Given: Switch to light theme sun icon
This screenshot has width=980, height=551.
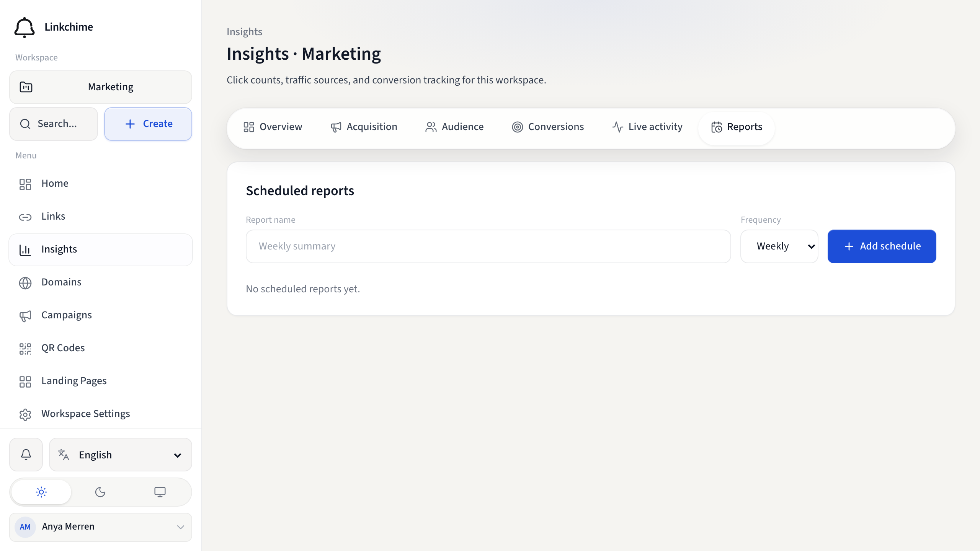Looking at the screenshot, I should coord(41,492).
